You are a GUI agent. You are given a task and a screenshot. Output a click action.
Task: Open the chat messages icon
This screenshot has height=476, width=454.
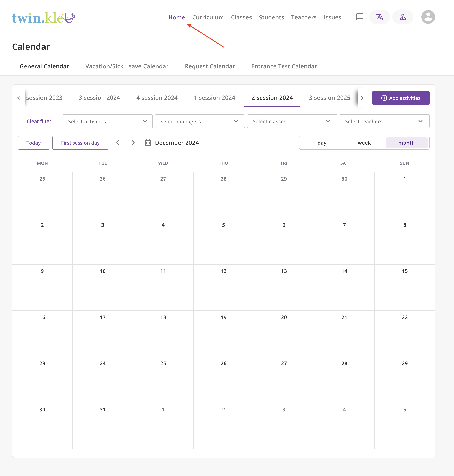coord(360,17)
